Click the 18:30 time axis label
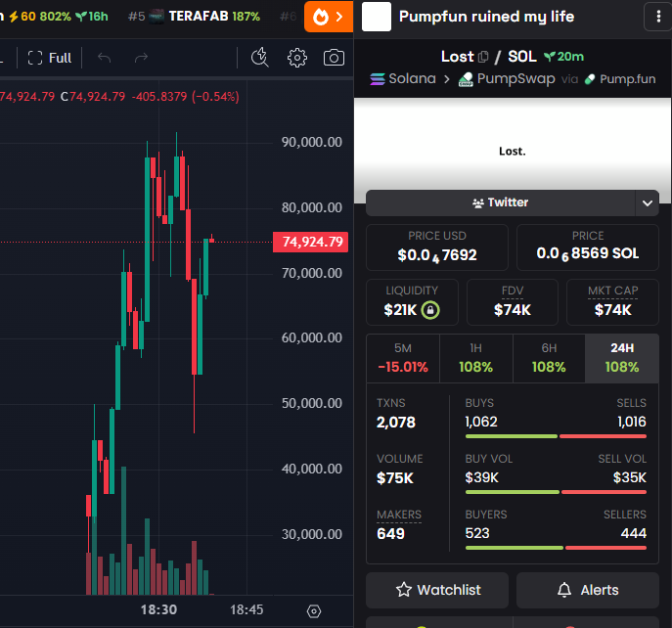 (158, 609)
